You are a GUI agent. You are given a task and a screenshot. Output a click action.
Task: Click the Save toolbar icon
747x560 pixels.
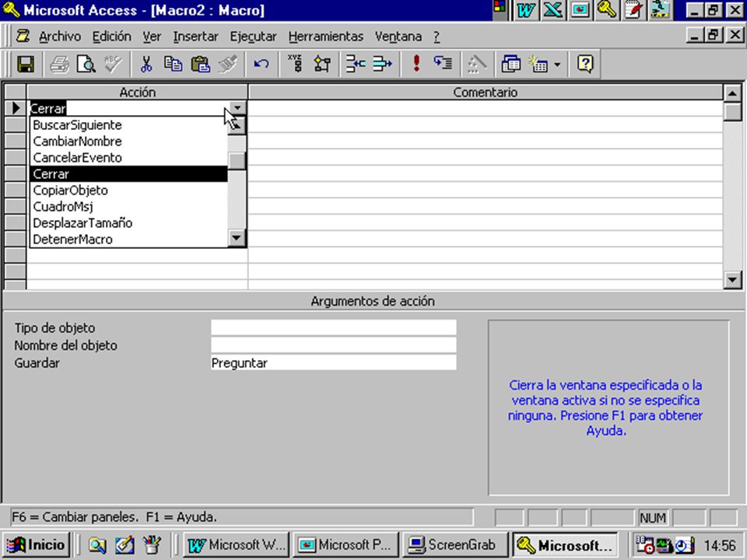26,64
